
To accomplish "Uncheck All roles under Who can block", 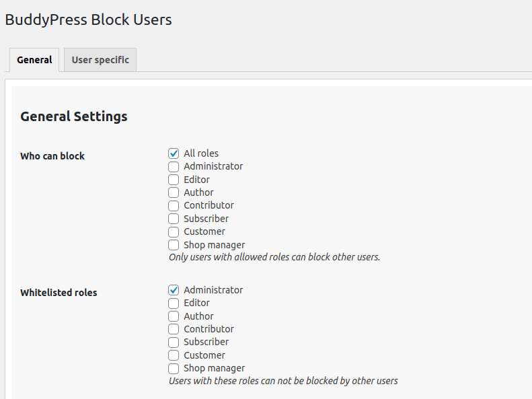I will [174, 153].
